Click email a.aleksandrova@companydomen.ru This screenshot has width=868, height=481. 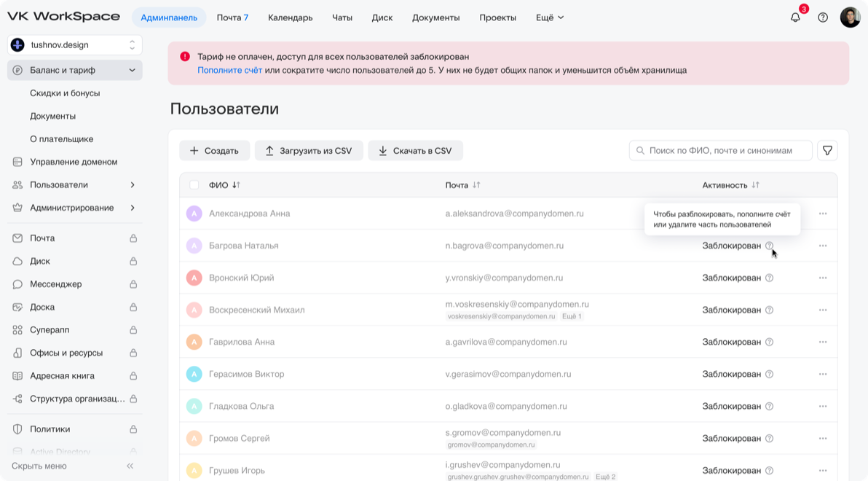[514, 214]
